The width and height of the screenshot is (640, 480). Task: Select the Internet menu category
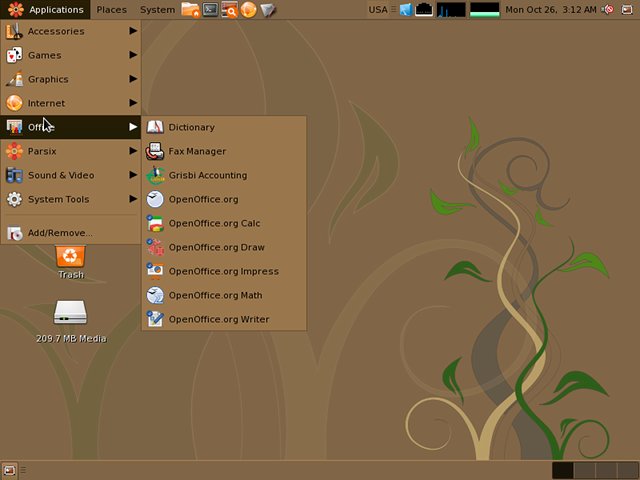click(x=71, y=103)
